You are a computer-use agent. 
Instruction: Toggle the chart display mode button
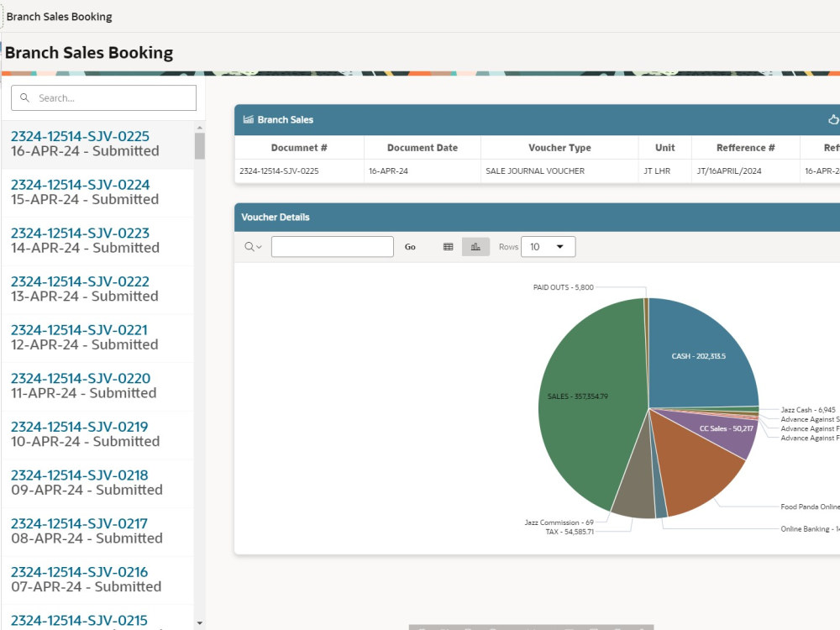(x=475, y=246)
